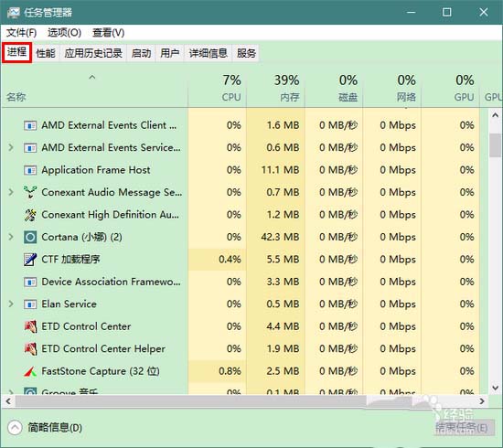The width and height of the screenshot is (503, 448).
Task: Minimize the Task Manager window
Action: [x=411, y=12]
